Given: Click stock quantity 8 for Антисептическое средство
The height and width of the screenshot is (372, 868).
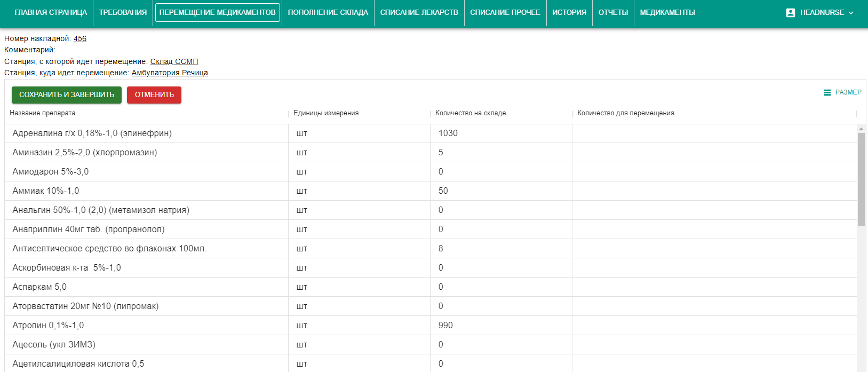Looking at the screenshot, I should pyautogui.click(x=501, y=249).
